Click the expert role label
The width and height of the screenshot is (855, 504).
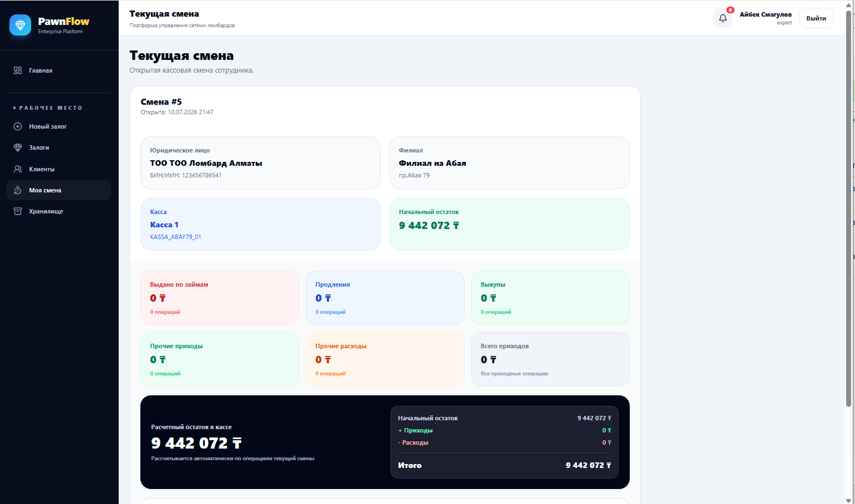(785, 23)
